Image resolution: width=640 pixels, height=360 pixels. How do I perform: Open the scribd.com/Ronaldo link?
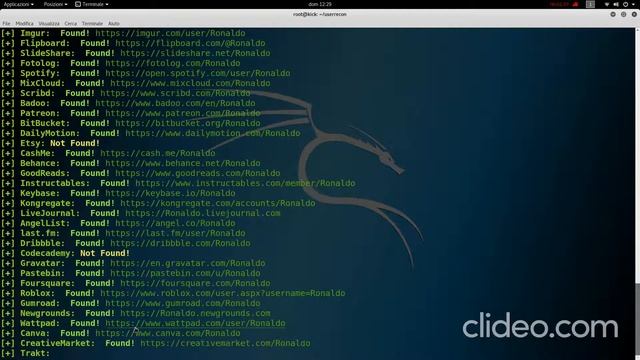175,93
